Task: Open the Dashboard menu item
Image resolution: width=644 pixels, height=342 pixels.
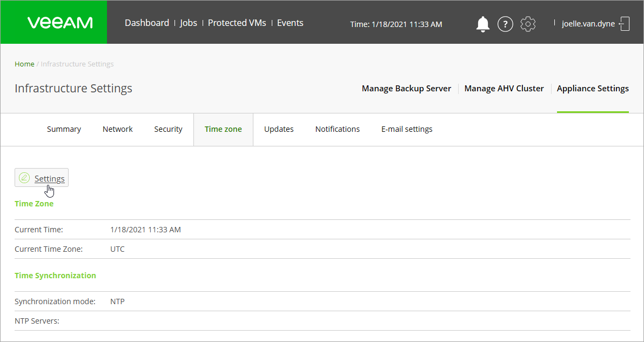Action: tap(146, 23)
